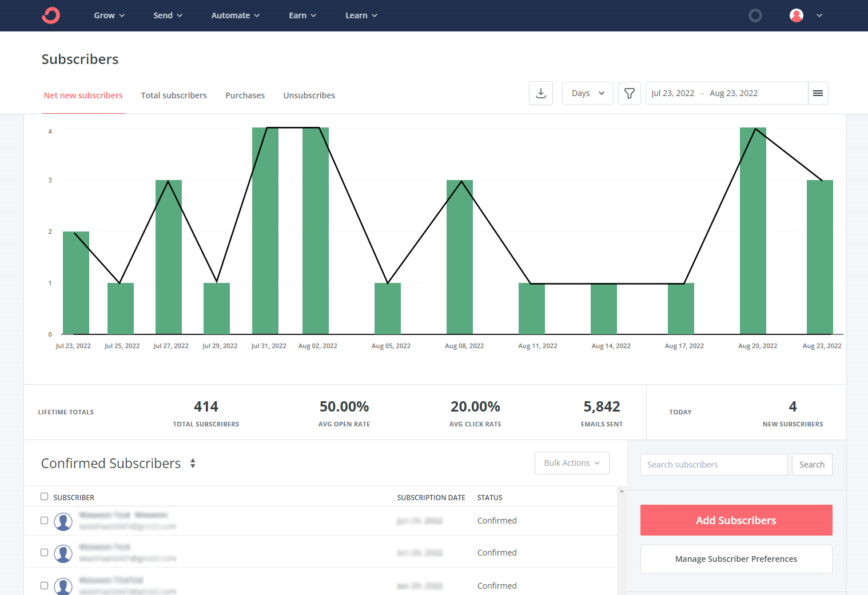Toggle the Confirmed Subscribers sort arrows
Viewport: 868px width, 595px height.
[193, 464]
